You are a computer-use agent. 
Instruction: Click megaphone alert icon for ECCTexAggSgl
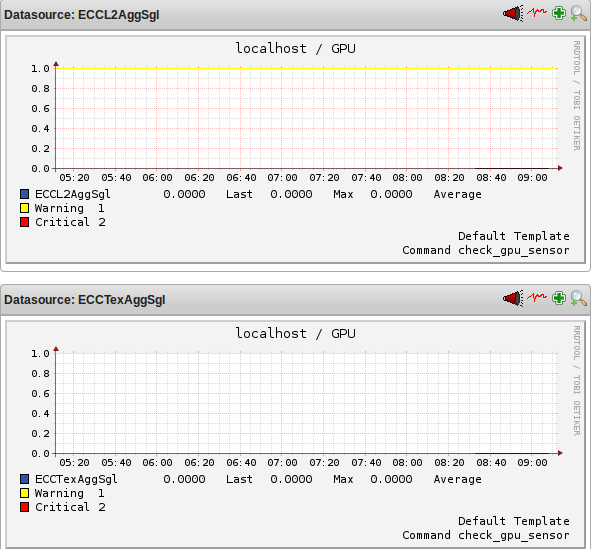[x=513, y=298]
